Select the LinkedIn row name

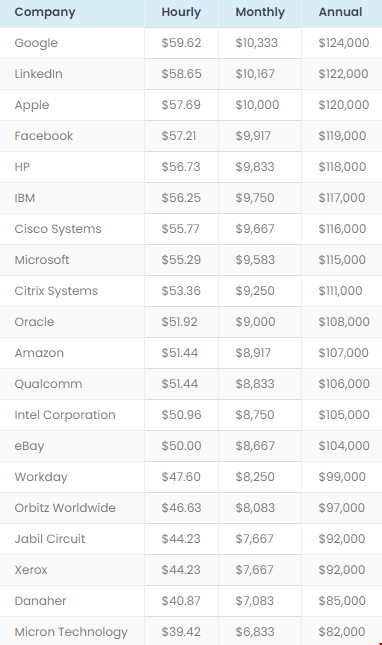[39, 74]
